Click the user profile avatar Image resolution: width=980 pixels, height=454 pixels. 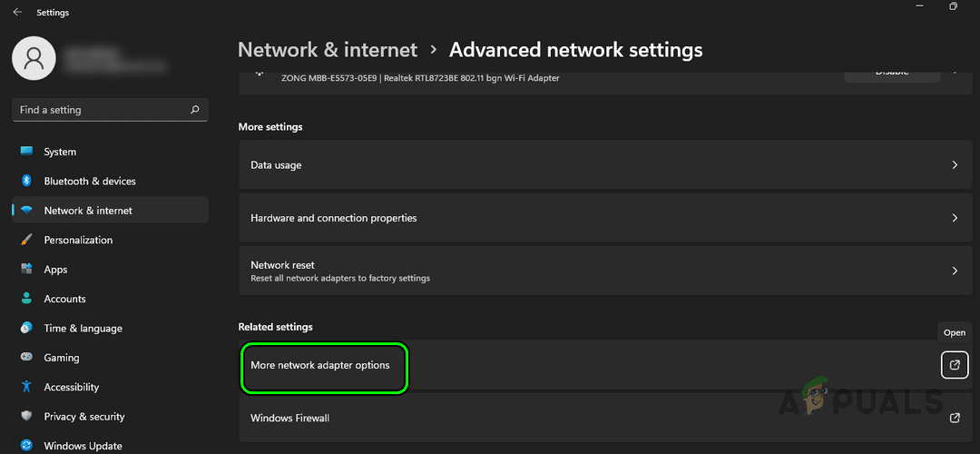[34, 58]
